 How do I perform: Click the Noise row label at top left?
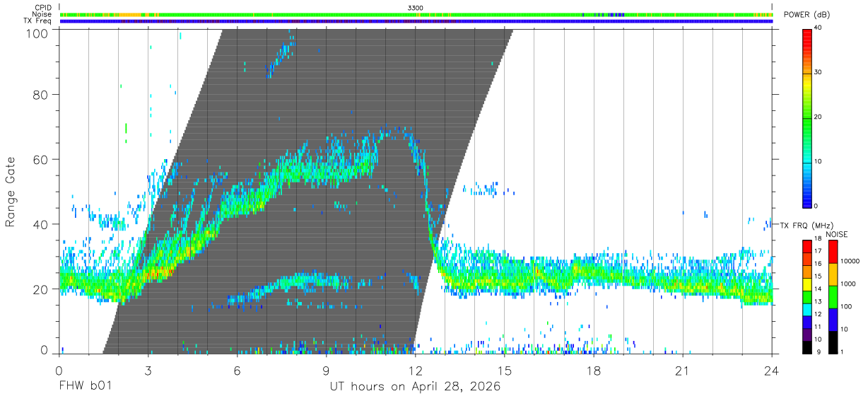point(41,14)
